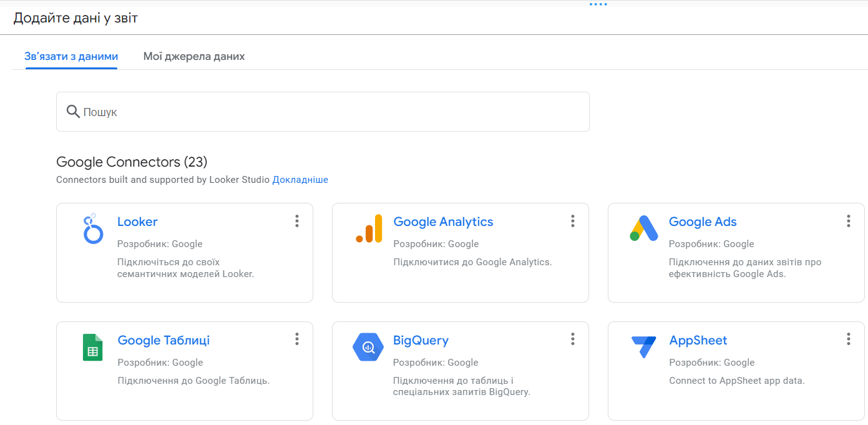Select the Зв'язати з даними tab
This screenshot has height=425, width=868.
[71, 56]
